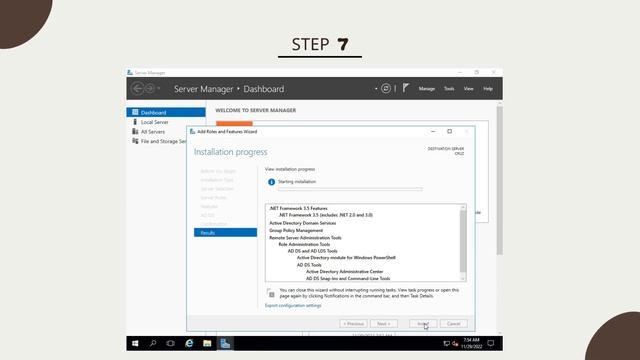
Task: Click 'AD DS and AD LDS Tools' entry
Action: 312,251
